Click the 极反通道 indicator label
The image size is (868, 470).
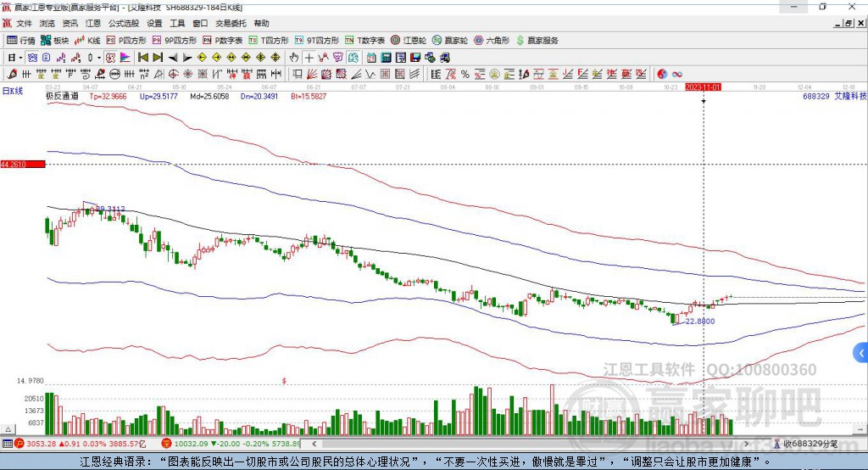click(62, 97)
